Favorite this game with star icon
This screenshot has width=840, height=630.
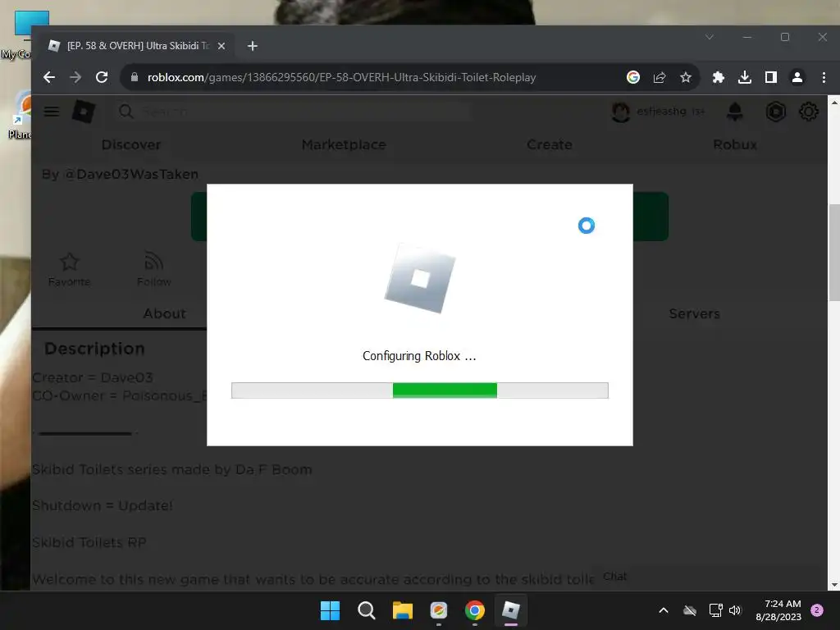[x=69, y=269]
